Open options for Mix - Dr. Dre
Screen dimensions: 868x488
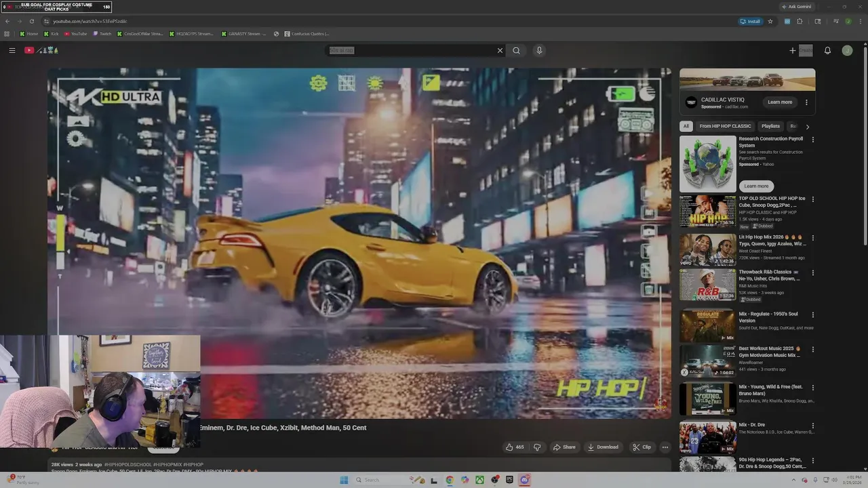(x=812, y=426)
